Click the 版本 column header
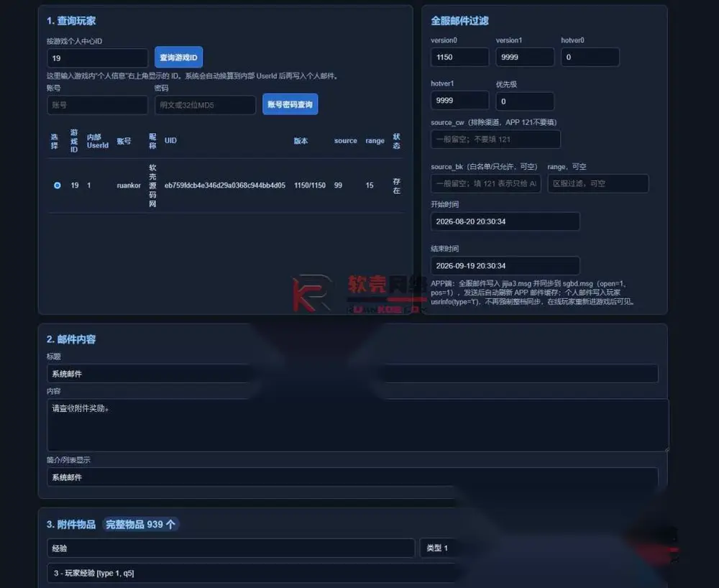The width and height of the screenshot is (719, 588). (x=301, y=141)
